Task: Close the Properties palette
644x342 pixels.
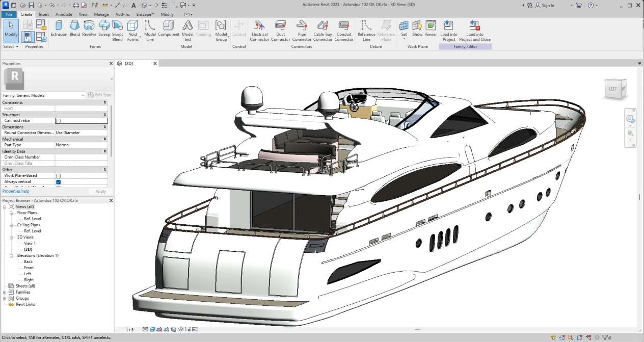Action: click(x=111, y=64)
